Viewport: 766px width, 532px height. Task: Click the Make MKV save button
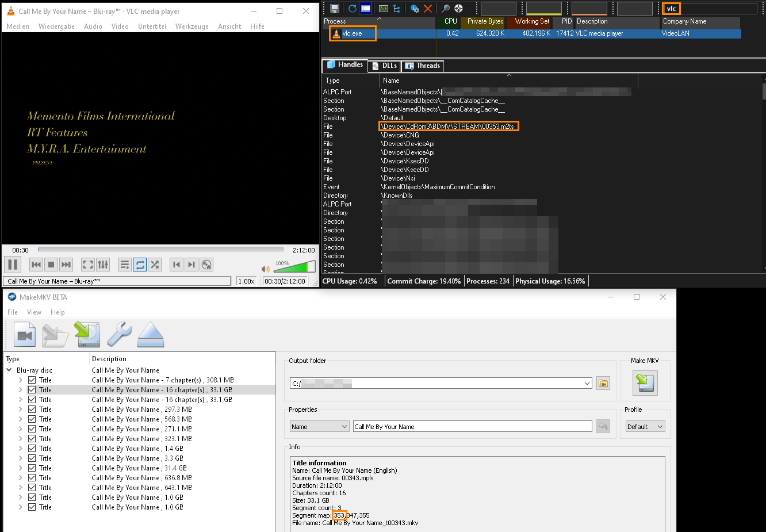pyautogui.click(x=645, y=382)
